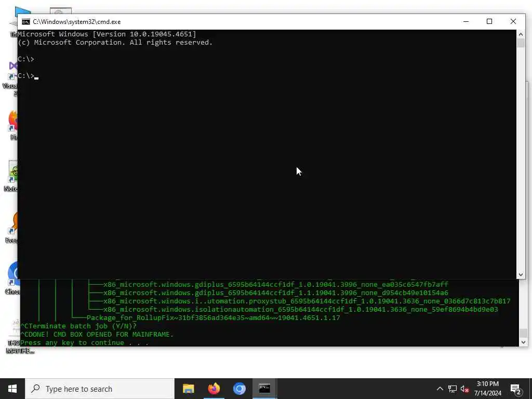Image resolution: width=532 pixels, height=399 pixels.
Task: Click the taskbar search magnifier icon
Action: [35, 389]
